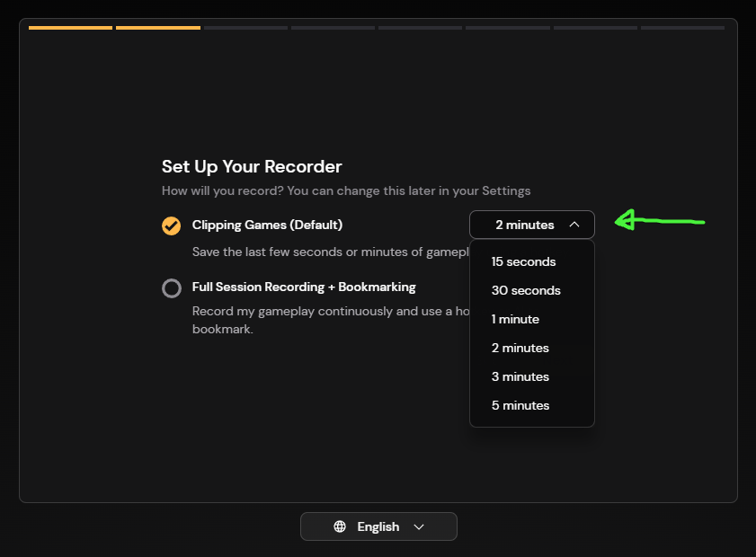Viewport: 756px width, 557px height.
Task: Click the third progress step bar
Action: tap(245, 28)
